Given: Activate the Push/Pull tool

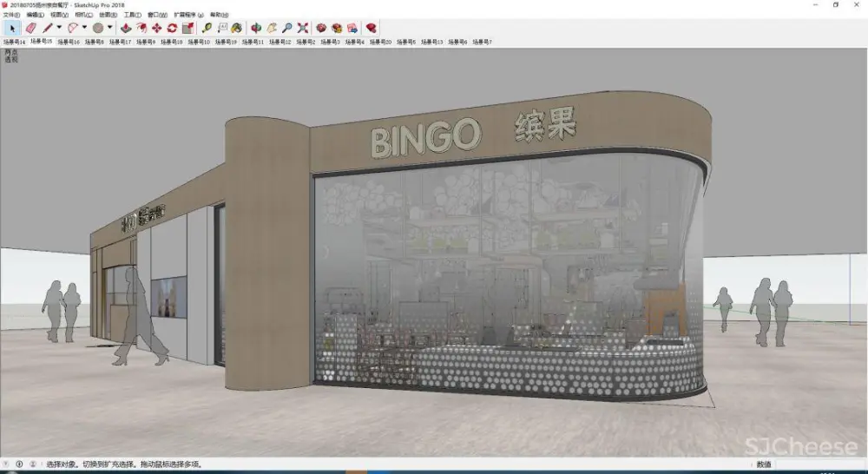Looking at the screenshot, I should [x=125, y=28].
